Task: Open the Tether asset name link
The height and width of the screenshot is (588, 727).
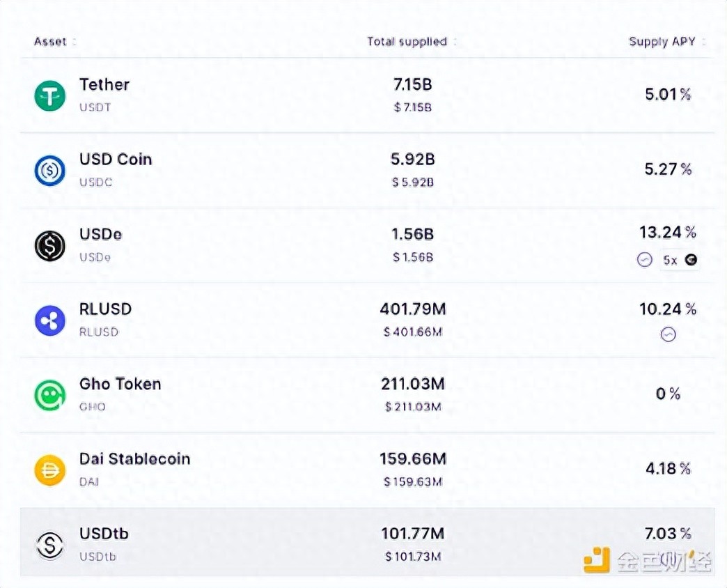Action: [104, 85]
